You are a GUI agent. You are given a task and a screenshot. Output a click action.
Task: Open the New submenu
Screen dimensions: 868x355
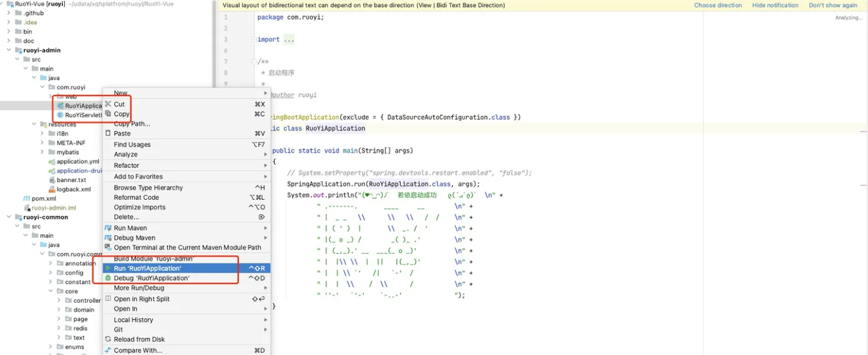tap(186, 93)
